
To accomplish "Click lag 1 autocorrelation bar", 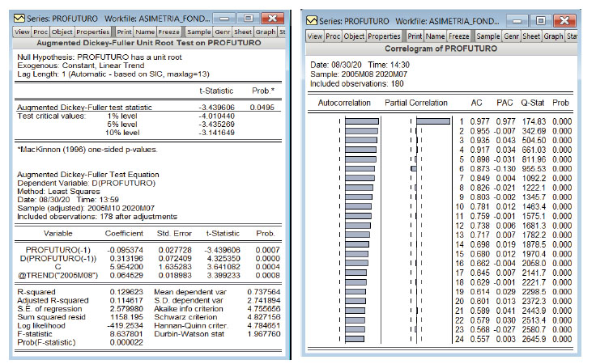I will (x=362, y=121).
